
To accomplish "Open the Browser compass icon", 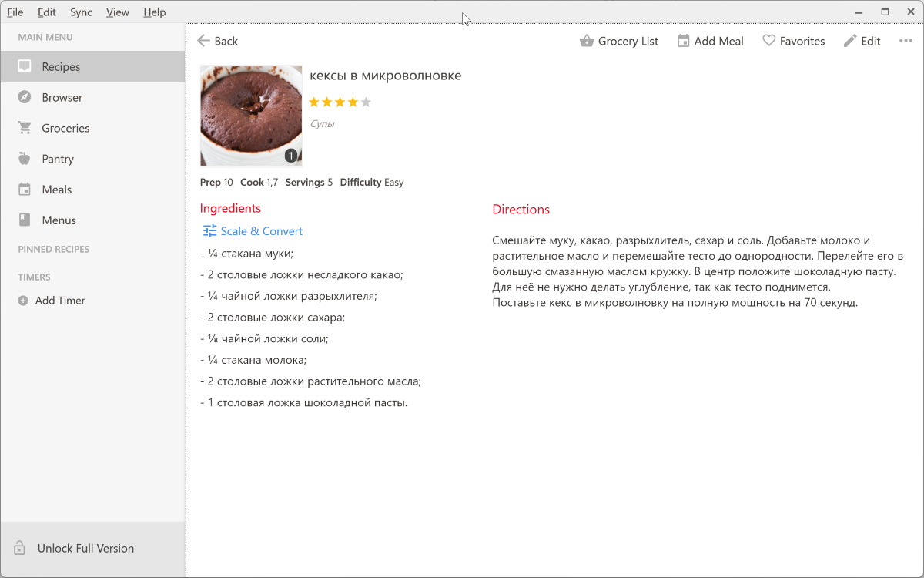I will (25, 97).
